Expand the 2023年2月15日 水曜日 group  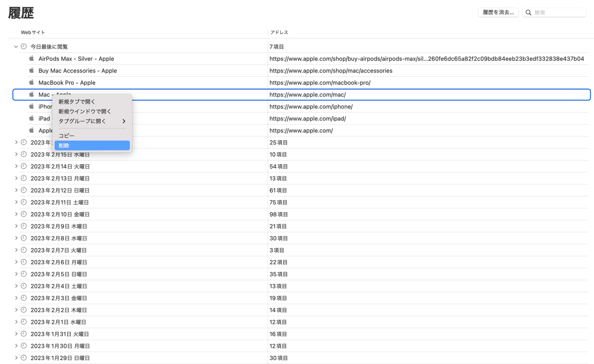(16, 154)
